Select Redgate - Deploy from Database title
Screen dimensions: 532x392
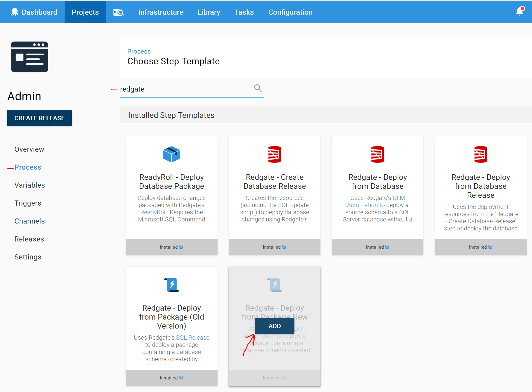click(x=378, y=182)
